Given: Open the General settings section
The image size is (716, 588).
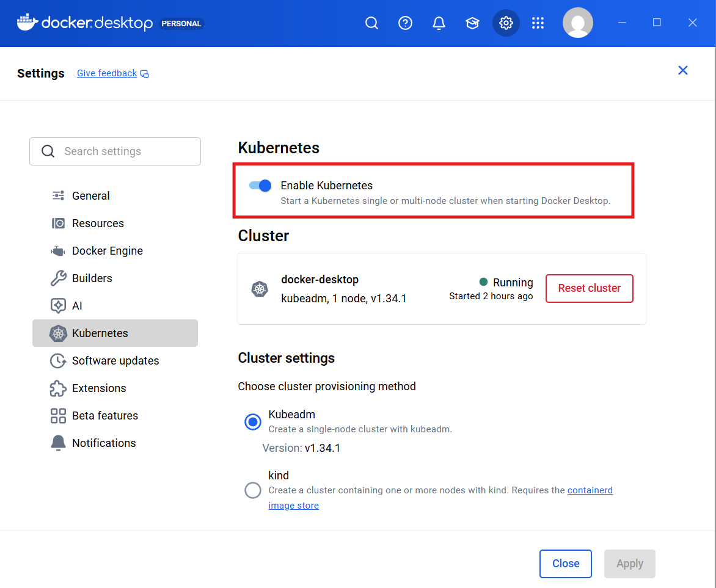Looking at the screenshot, I should click(115, 196).
